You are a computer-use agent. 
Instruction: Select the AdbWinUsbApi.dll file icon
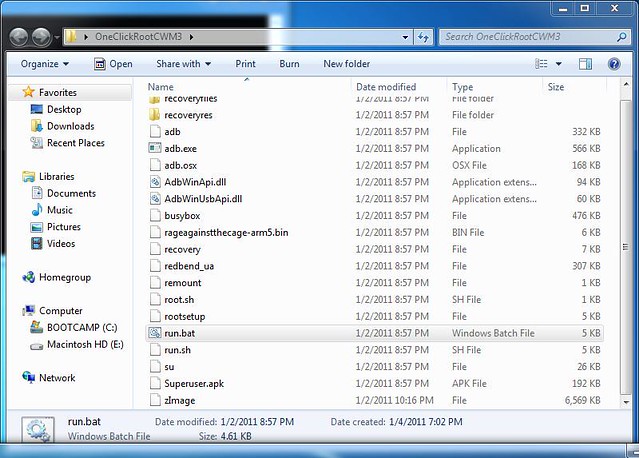[155, 199]
